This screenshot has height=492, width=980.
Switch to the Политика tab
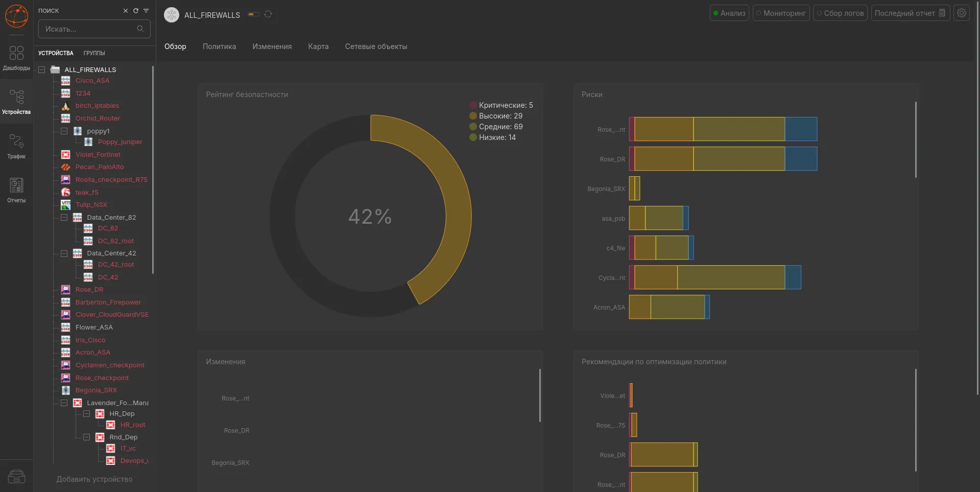pos(220,46)
